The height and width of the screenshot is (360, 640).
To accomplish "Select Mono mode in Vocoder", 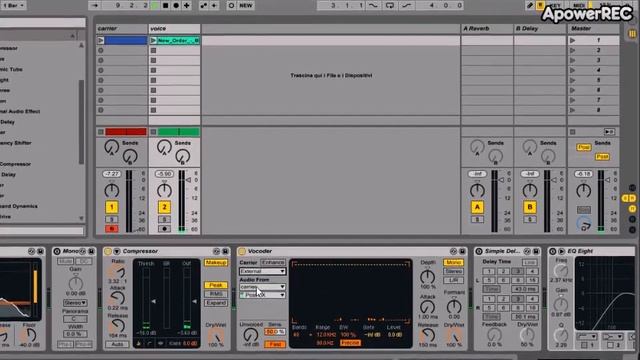I will [453, 262].
